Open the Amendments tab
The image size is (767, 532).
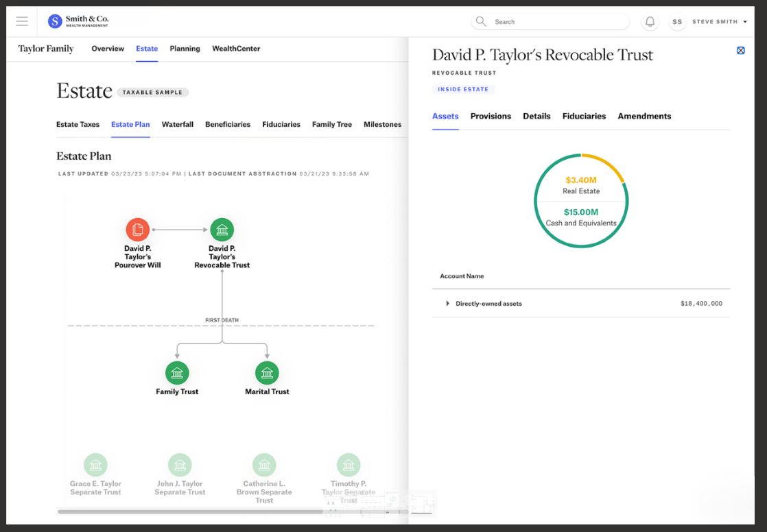pos(644,116)
